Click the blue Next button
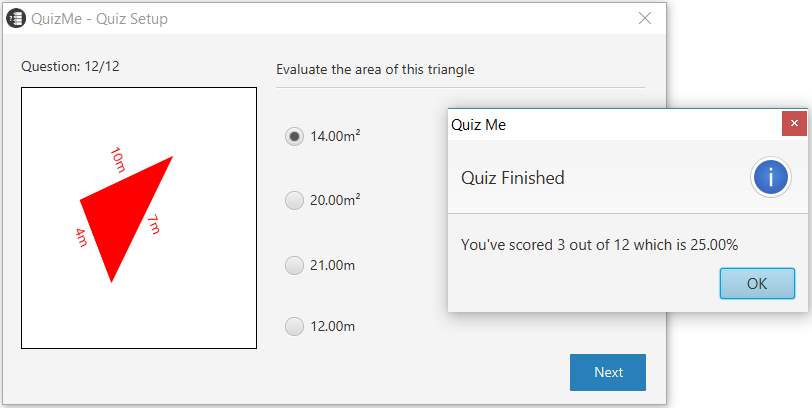Viewport: 812px width, 408px height. [x=608, y=372]
